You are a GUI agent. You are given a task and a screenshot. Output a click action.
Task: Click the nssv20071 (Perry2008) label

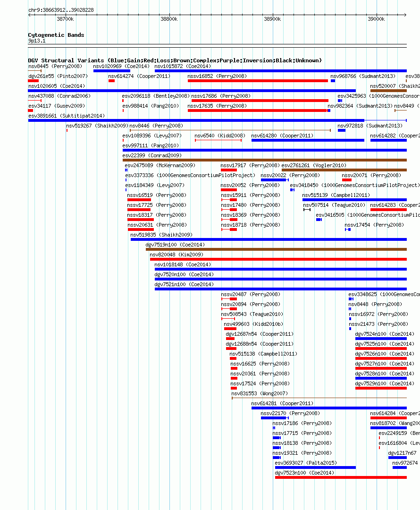[371, 175]
